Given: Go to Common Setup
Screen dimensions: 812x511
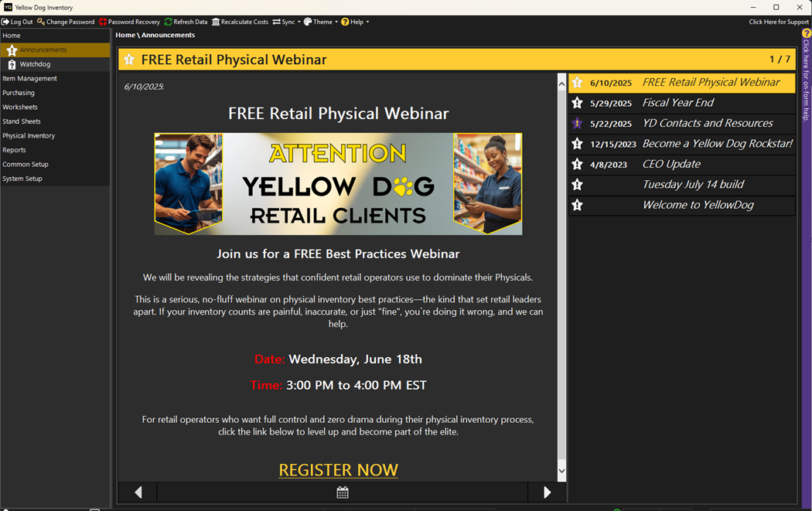Looking at the screenshot, I should pyautogui.click(x=26, y=164).
